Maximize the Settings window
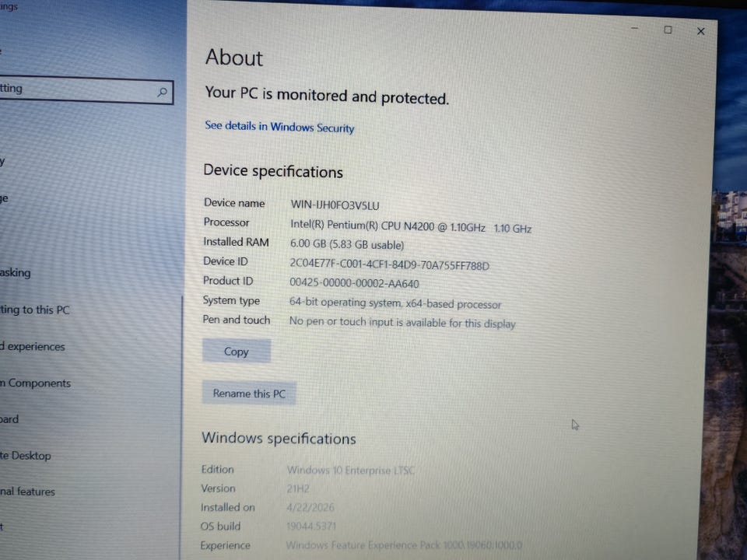747x560 pixels. click(x=668, y=30)
